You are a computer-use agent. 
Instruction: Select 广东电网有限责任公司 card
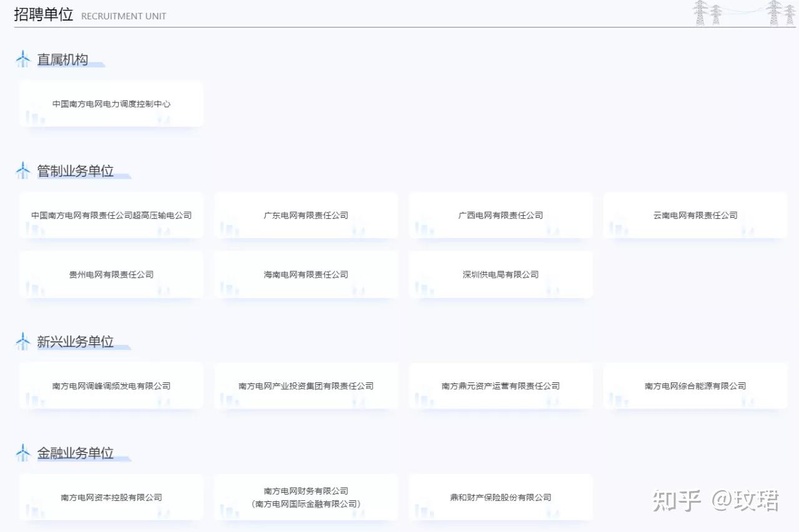[306, 215]
